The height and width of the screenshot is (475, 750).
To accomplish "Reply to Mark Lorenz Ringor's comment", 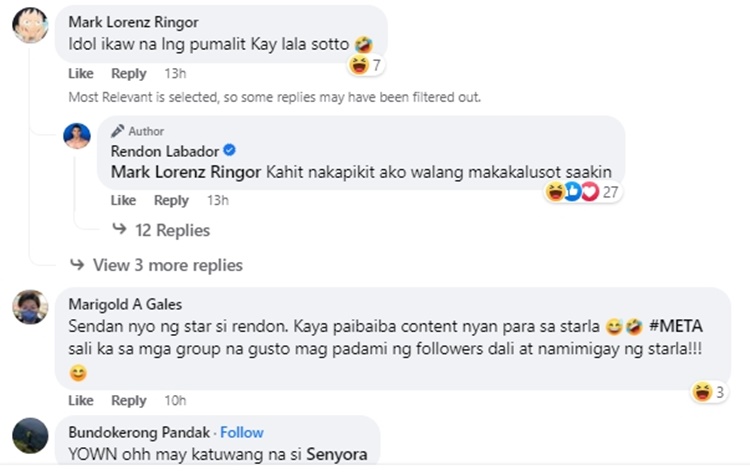I will click(x=128, y=73).
